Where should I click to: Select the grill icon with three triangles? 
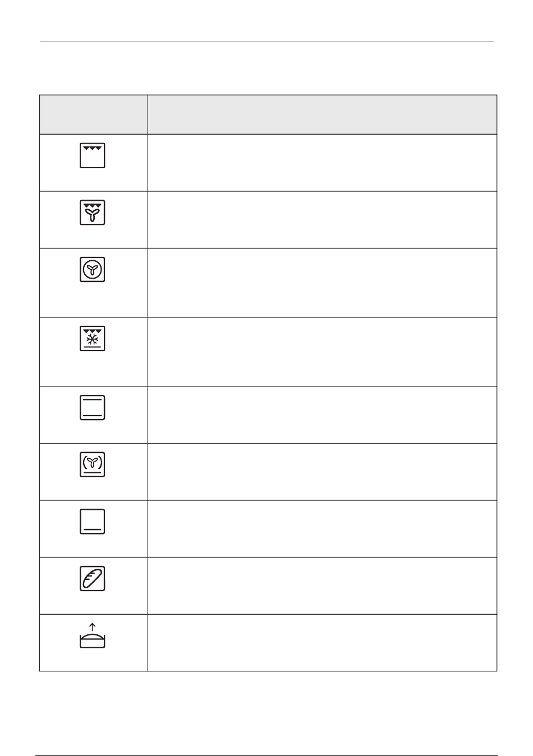pos(93,156)
